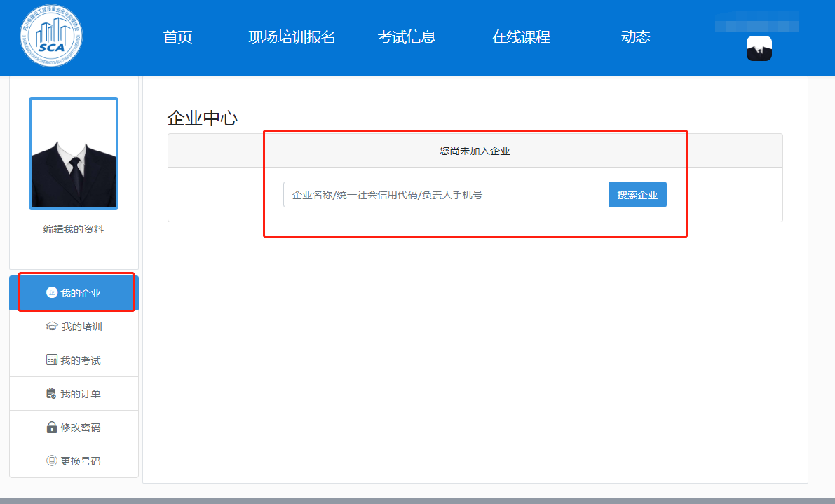Image resolution: width=835 pixels, height=504 pixels.
Task: Click the padlock icon for 修改密码
Action: pos(51,428)
